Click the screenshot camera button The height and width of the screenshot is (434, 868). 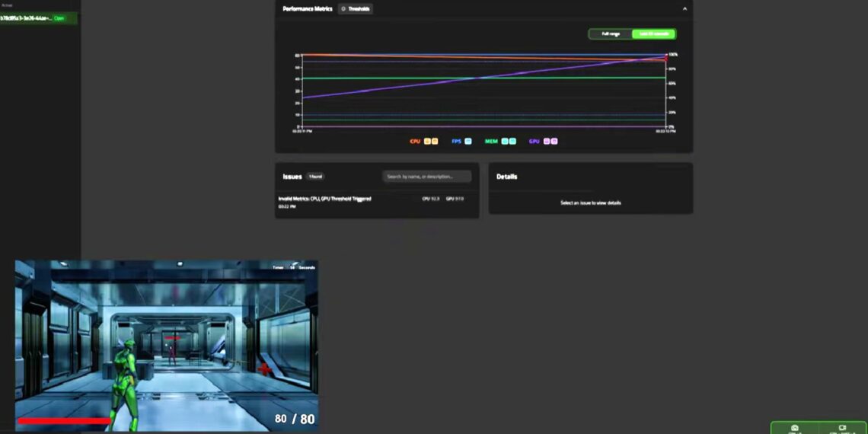[x=795, y=428]
